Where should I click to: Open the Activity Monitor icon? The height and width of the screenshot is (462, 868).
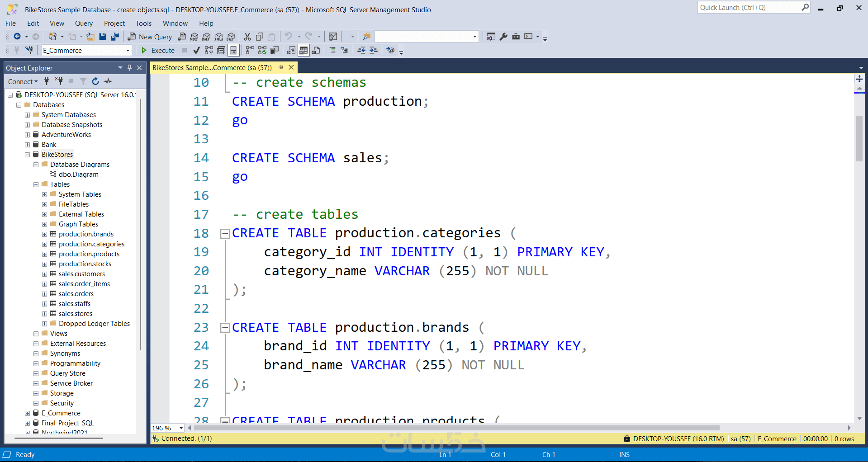[x=333, y=37]
